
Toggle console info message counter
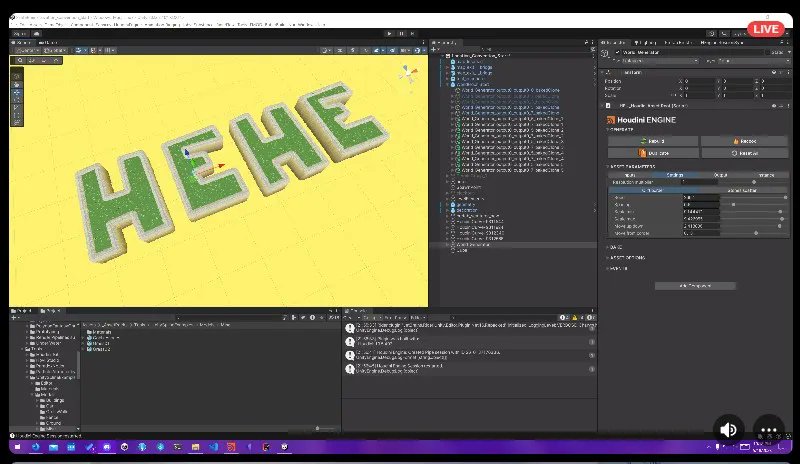(x=563, y=318)
